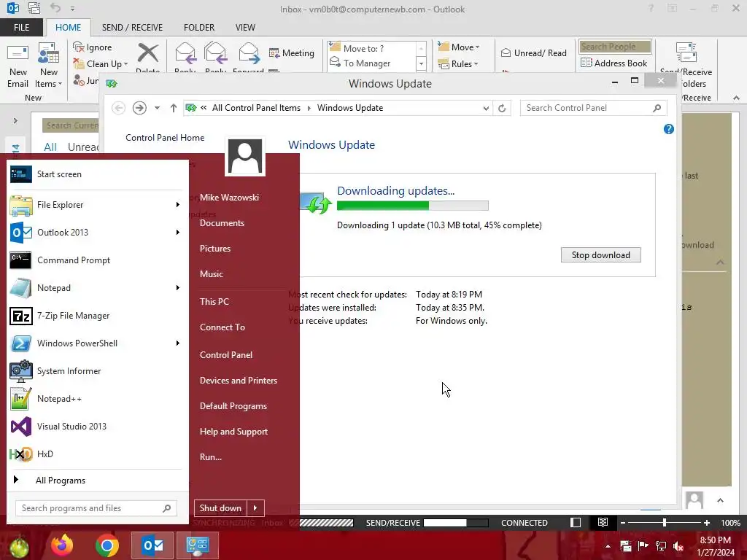Open Shut down options arrow

(x=255, y=508)
